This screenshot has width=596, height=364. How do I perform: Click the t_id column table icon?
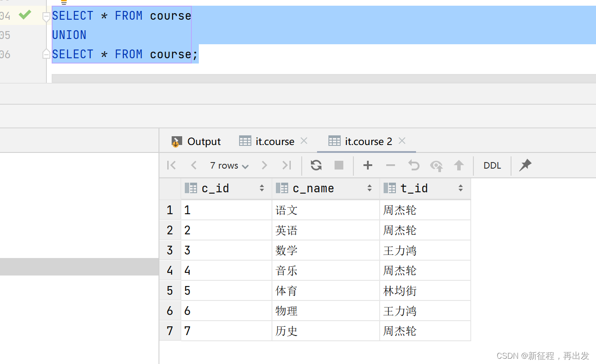[x=390, y=188]
